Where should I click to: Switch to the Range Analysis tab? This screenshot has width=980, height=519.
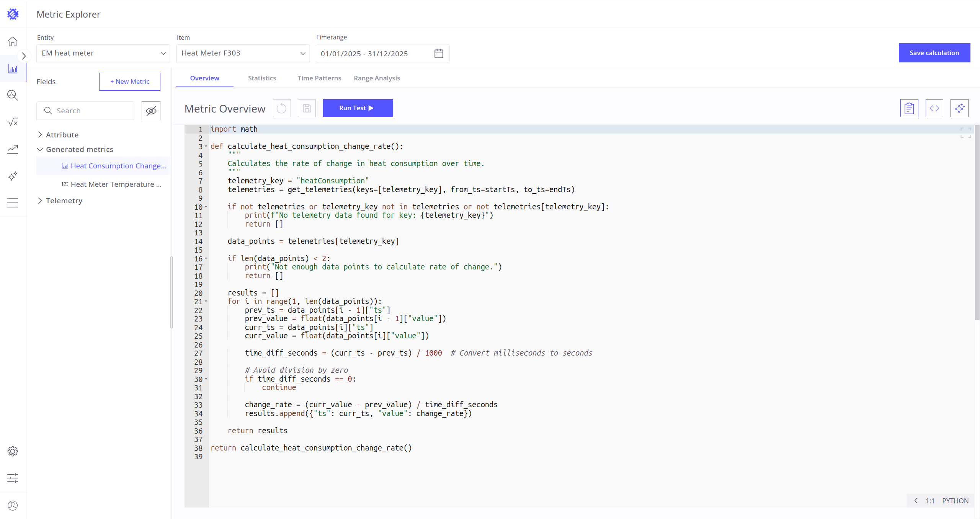pyautogui.click(x=377, y=78)
